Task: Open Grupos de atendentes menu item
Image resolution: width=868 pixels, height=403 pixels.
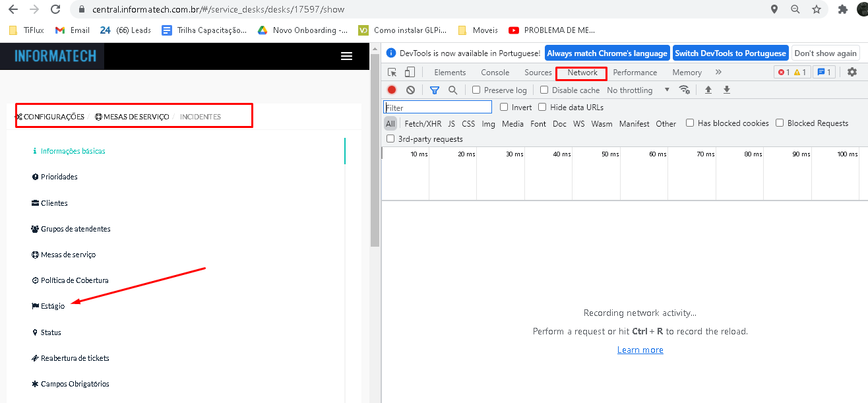Action: (71, 229)
